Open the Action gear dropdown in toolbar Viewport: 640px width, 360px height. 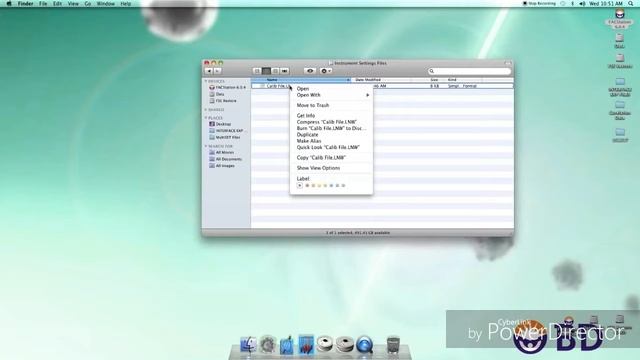326,71
